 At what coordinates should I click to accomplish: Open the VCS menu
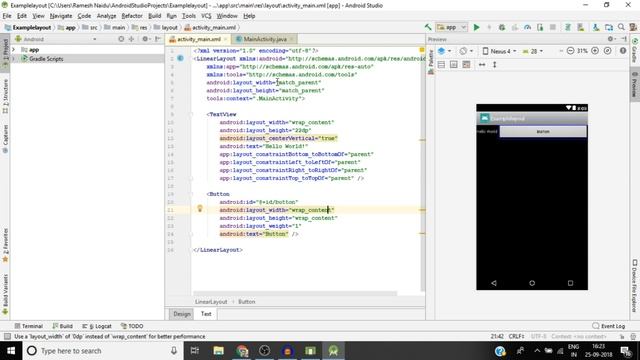(x=206, y=16)
